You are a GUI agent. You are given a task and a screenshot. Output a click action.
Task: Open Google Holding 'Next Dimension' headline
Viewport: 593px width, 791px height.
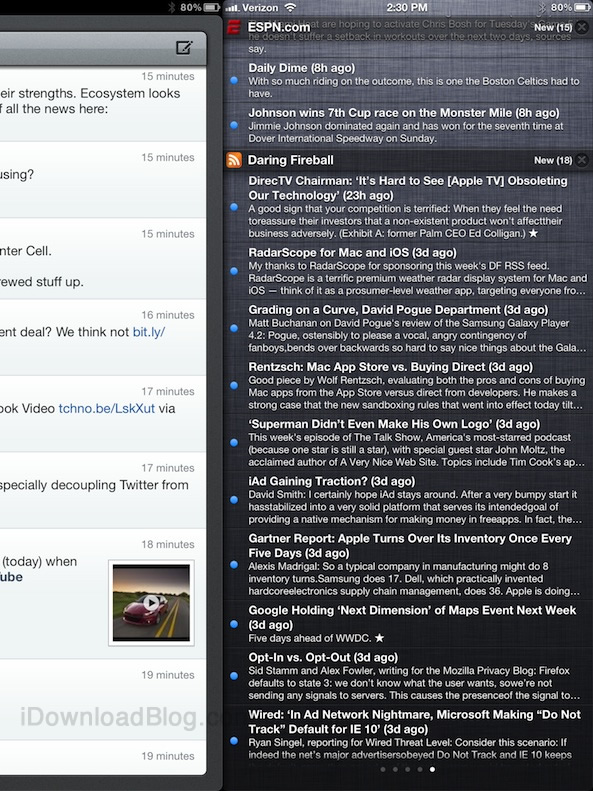412,617
